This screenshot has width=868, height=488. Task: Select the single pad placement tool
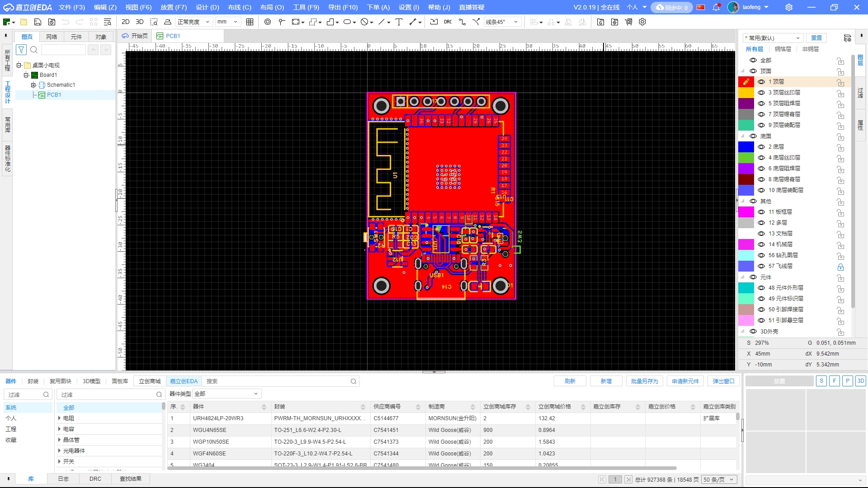point(282,22)
